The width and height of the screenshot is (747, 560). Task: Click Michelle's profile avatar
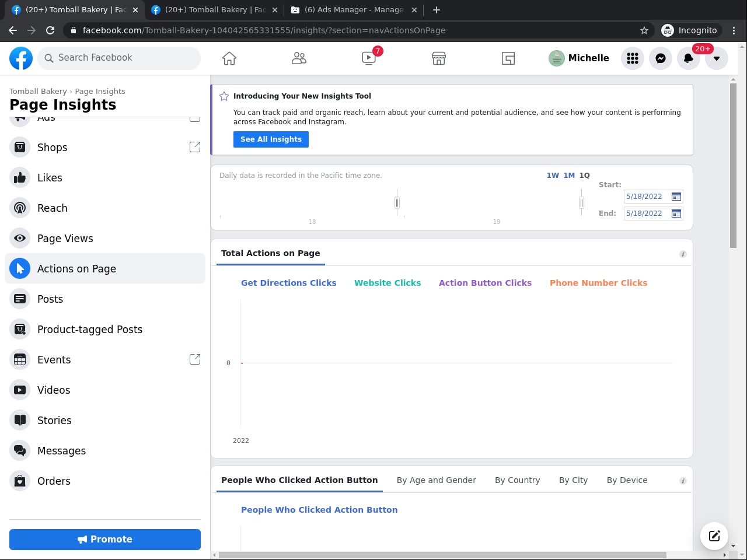(x=557, y=58)
